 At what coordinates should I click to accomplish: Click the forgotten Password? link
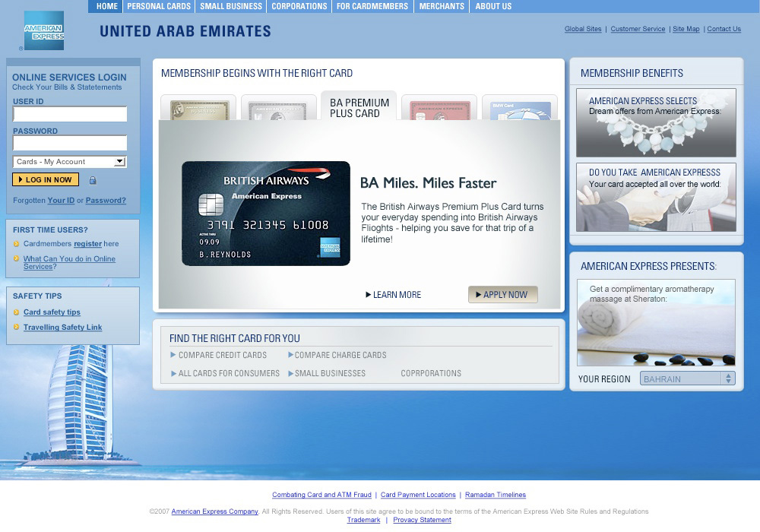click(106, 201)
